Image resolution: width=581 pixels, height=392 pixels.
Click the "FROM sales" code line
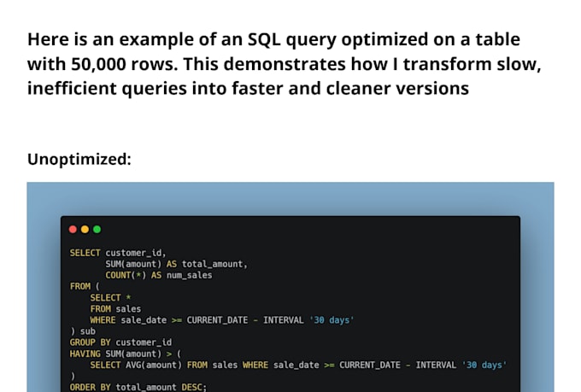coord(115,309)
